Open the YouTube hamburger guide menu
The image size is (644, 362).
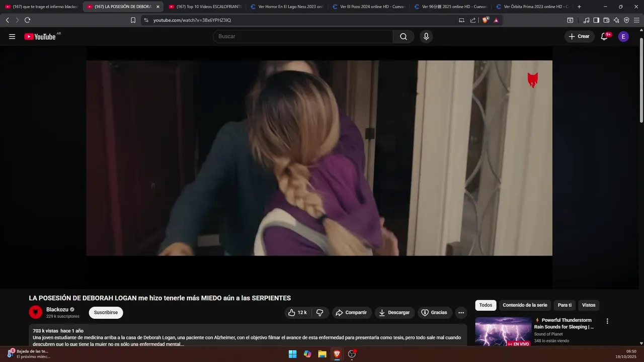(12, 37)
